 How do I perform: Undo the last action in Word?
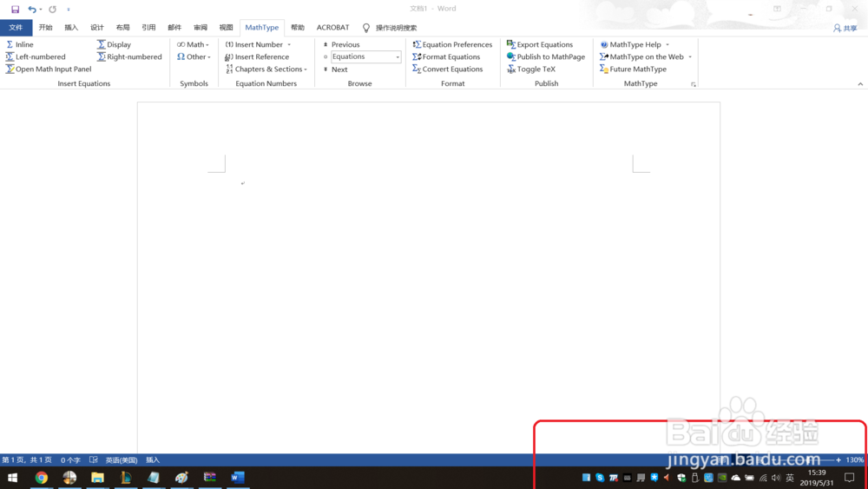(31, 9)
